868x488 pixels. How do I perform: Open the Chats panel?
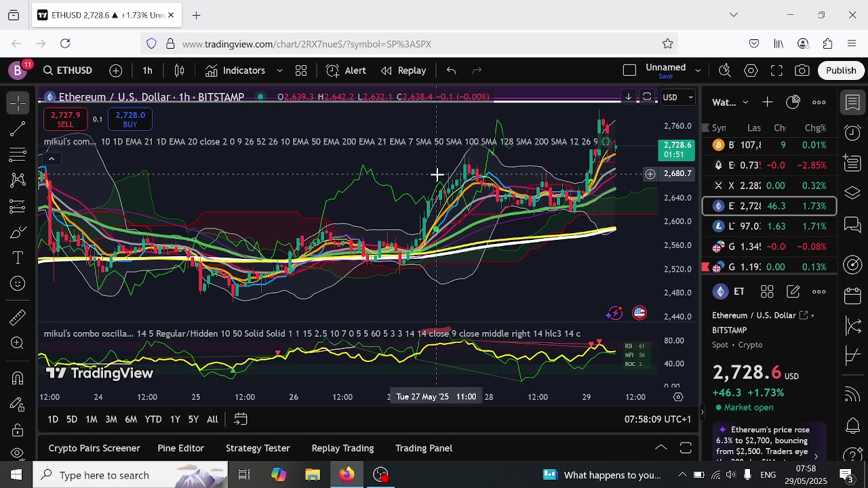click(x=853, y=224)
